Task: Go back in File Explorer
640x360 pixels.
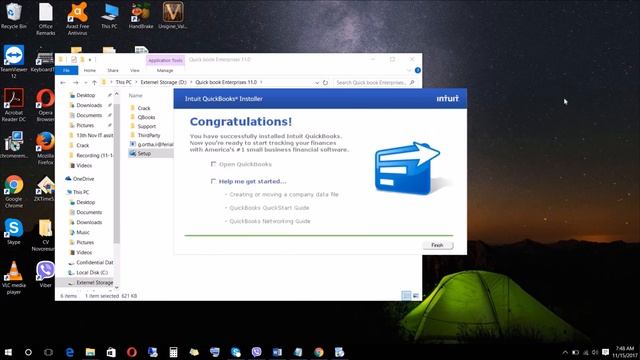Action: click(63, 82)
